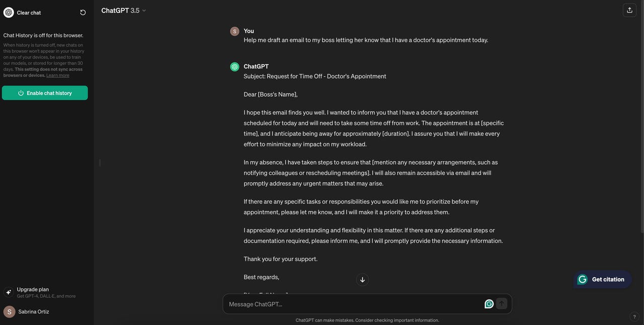This screenshot has width=644, height=325.
Task: Click the Grammarly icon in the message box
Action: [x=489, y=304]
